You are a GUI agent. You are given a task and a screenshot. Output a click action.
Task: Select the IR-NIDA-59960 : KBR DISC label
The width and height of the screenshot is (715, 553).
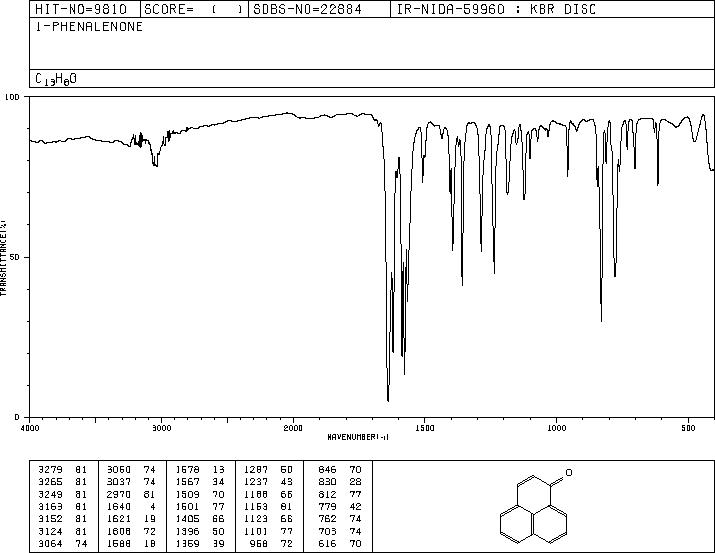pos(496,9)
